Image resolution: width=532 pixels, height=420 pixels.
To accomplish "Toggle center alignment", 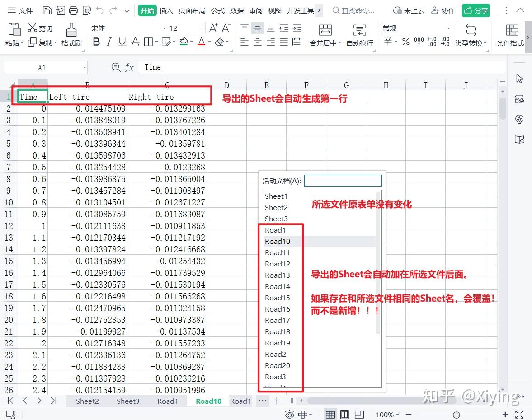I will coord(257,42).
